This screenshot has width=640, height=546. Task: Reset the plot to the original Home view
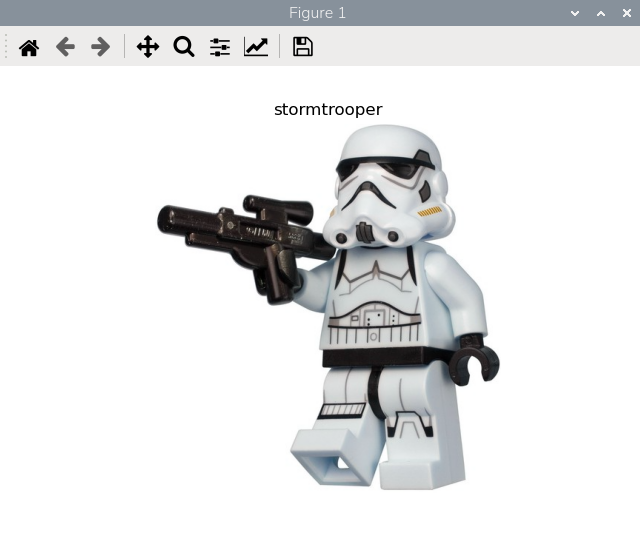coord(29,47)
